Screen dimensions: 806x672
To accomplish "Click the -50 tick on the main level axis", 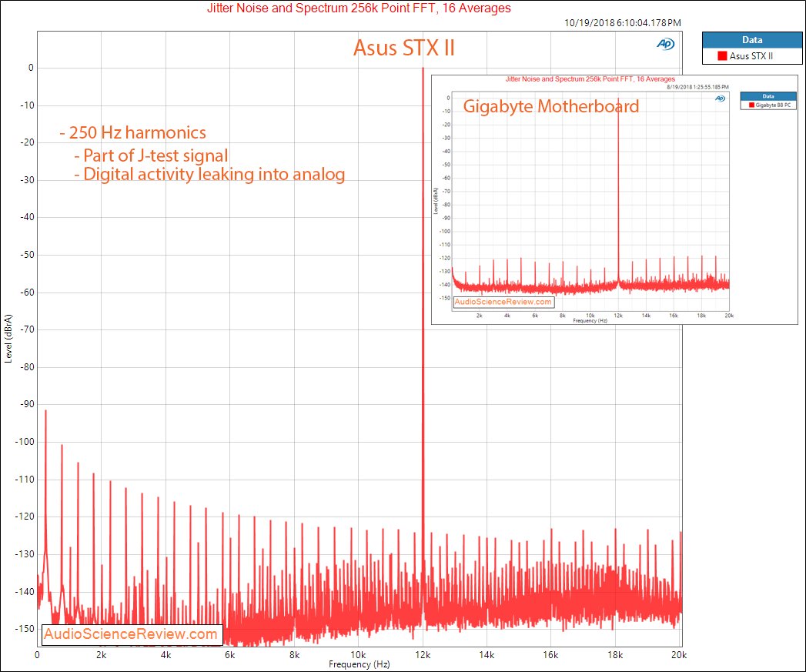I will point(27,255).
